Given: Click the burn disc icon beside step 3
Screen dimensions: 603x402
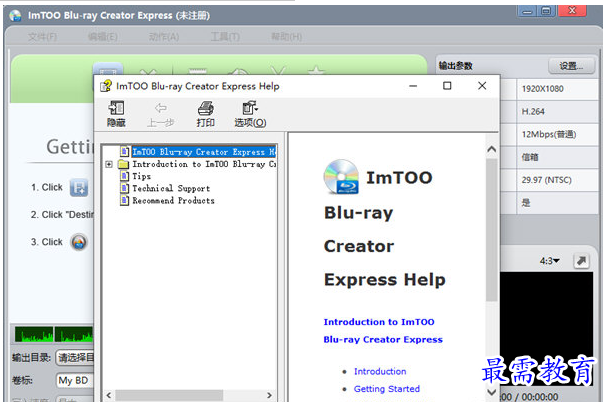Looking at the screenshot, I should [79, 242].
